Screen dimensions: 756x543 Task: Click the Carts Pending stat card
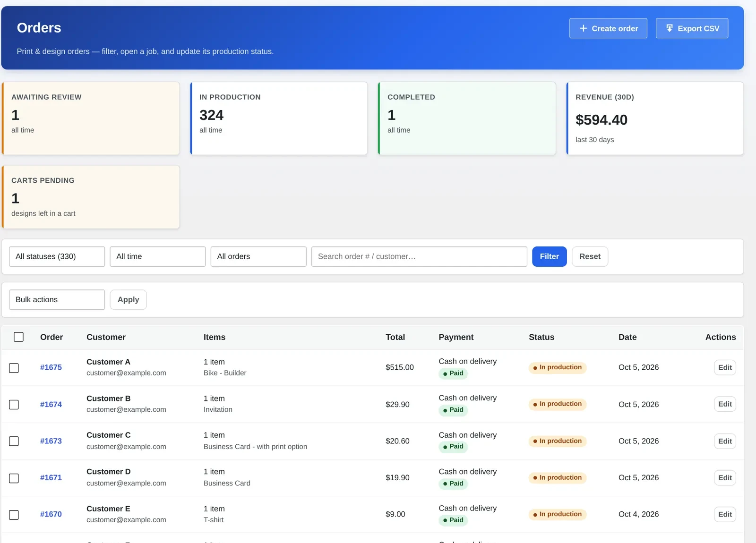tap(91, 197)
